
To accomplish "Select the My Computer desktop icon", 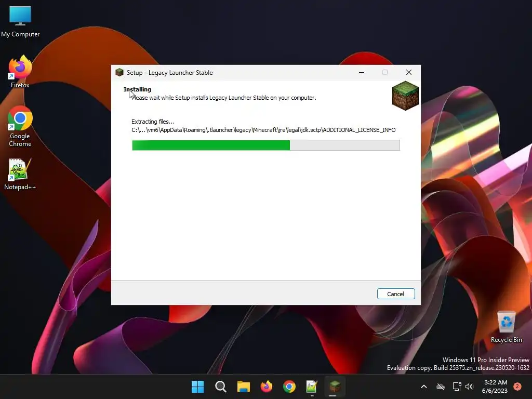I will (20, 22).
